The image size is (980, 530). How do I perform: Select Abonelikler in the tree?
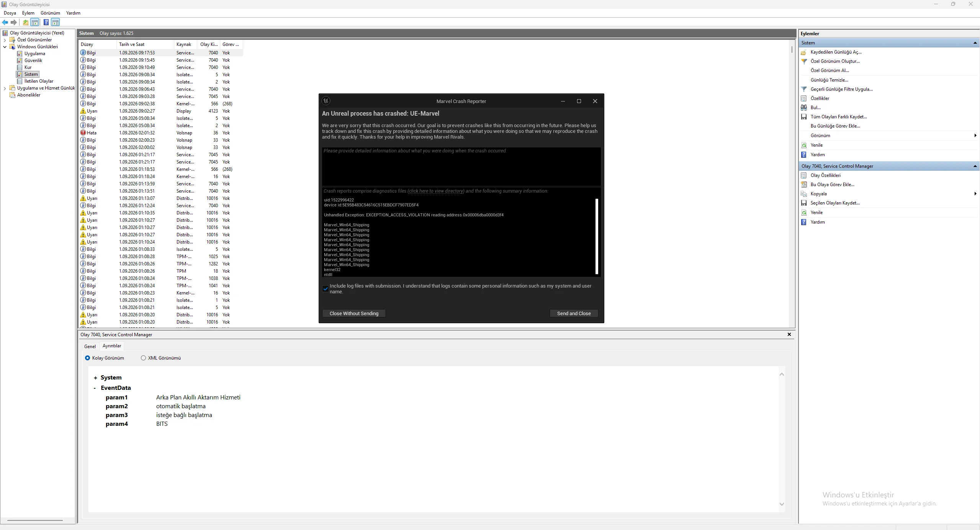[29, 95]
